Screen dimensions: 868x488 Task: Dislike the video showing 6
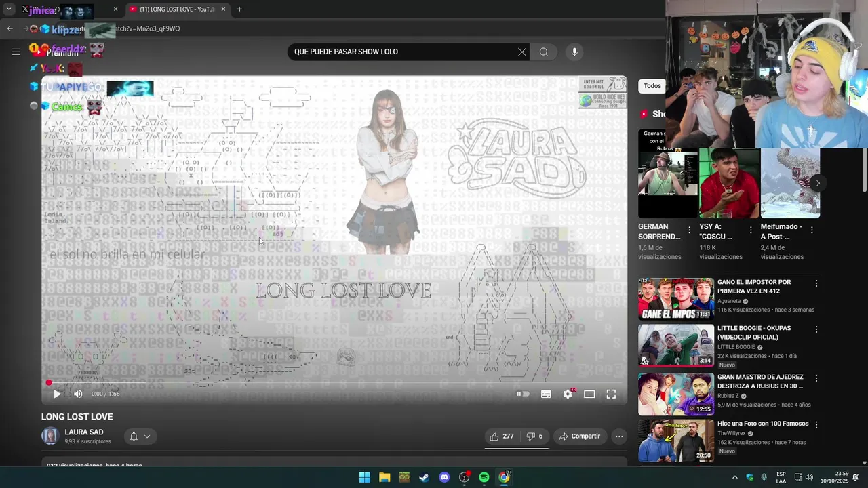pos(534,436)
